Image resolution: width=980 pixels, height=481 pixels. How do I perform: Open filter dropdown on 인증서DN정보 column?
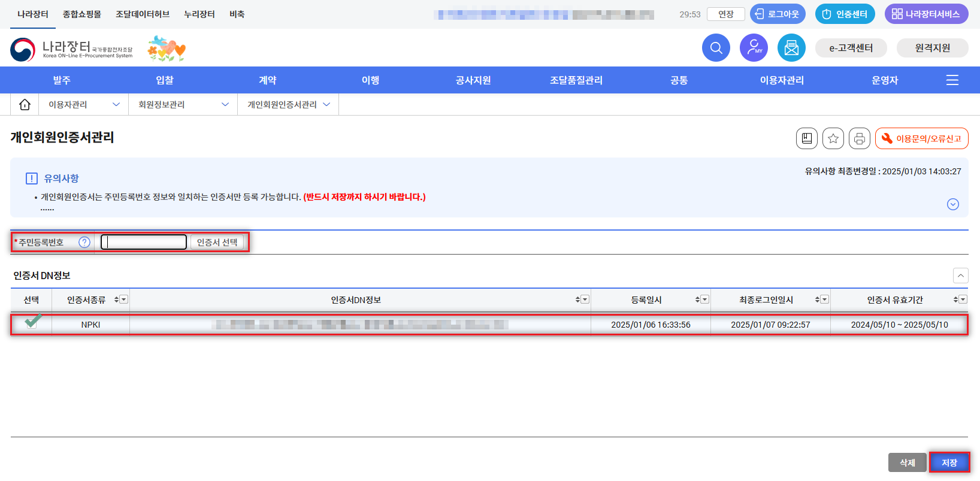tap(585, 300)
